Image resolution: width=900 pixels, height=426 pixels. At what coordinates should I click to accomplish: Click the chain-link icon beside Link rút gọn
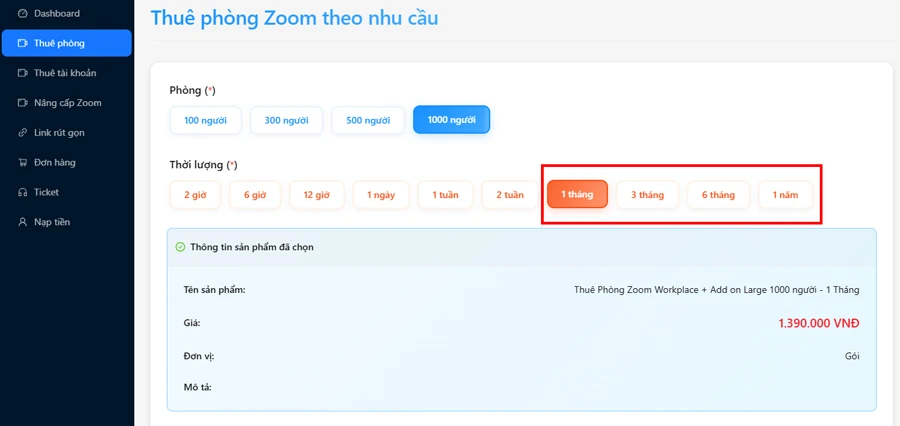click(22, 133)
